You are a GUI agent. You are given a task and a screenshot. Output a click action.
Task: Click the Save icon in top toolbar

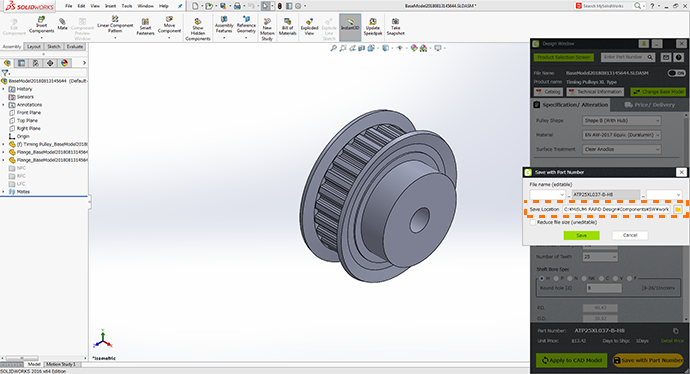tap(223, 6)
